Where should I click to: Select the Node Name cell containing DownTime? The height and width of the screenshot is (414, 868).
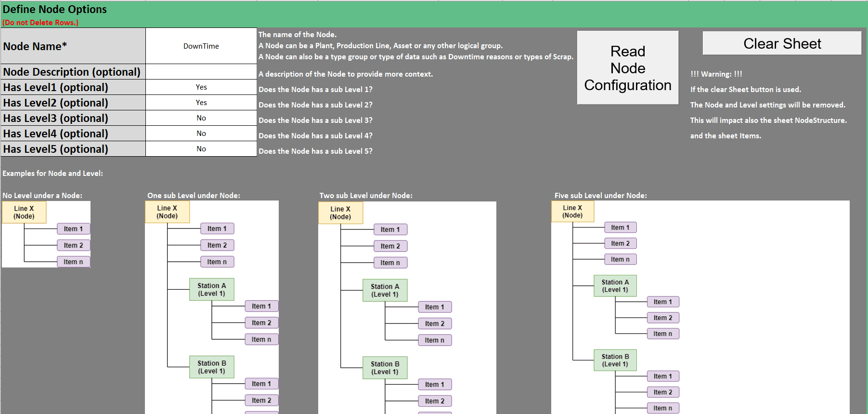201,46
